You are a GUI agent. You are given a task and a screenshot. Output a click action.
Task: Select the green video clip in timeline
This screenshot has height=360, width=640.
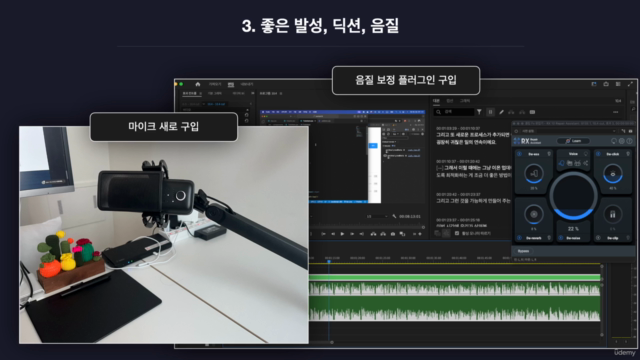pyautogui.click(x=454, y=278)
